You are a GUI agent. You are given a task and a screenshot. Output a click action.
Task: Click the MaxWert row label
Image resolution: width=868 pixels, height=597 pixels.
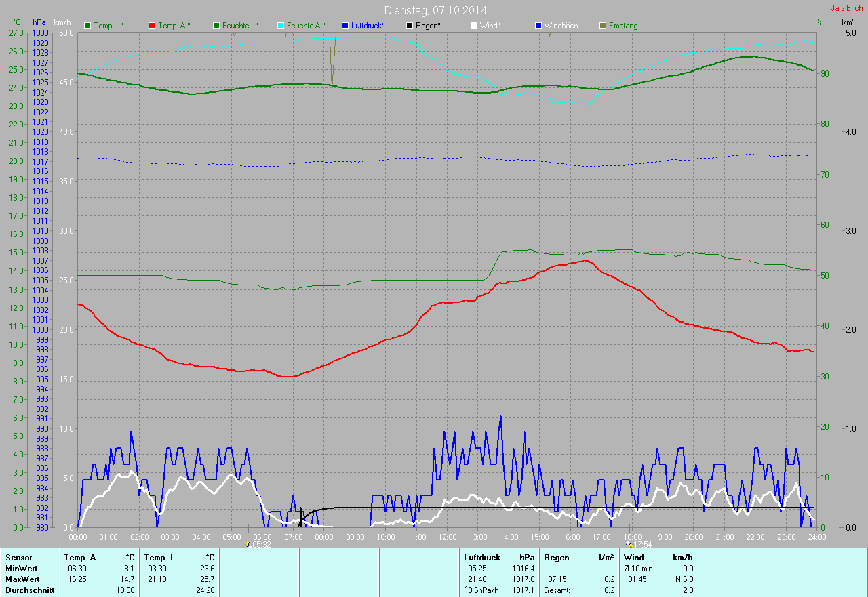tap(22, 579)
